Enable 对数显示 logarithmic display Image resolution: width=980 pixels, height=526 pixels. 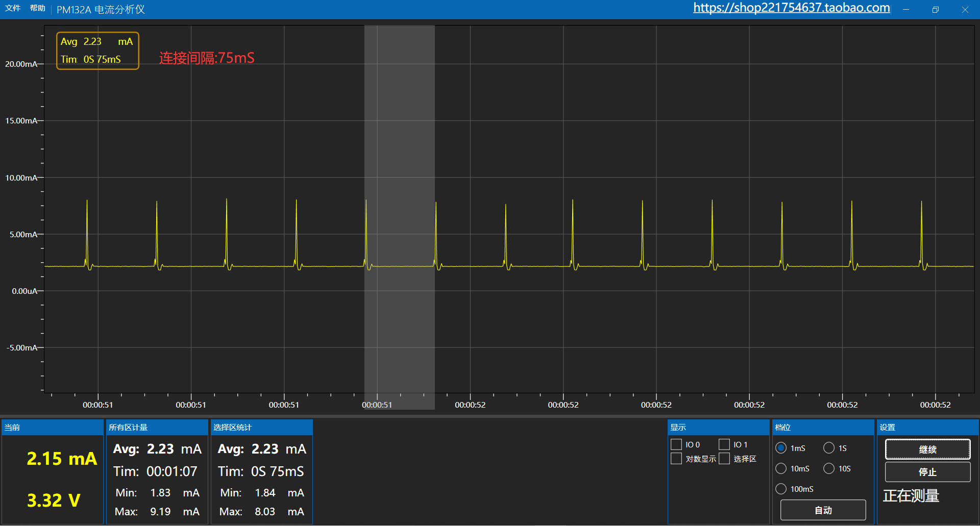click(676, 459)
